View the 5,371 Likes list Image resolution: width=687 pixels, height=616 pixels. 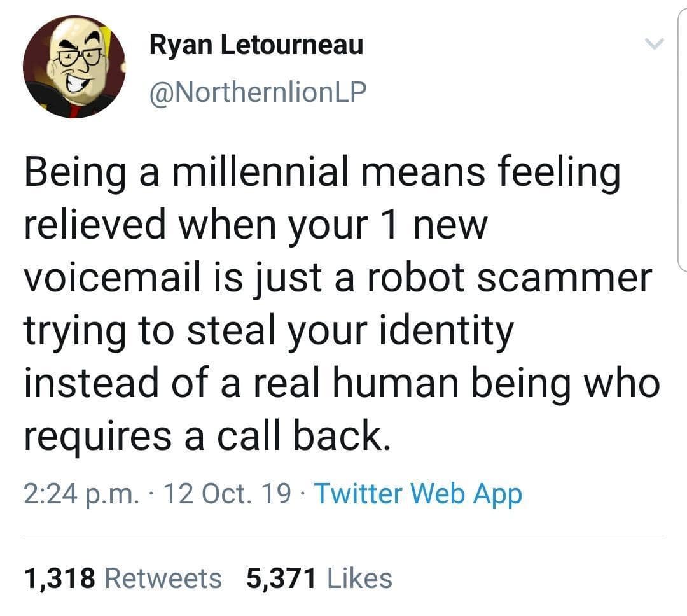(319, 578)
